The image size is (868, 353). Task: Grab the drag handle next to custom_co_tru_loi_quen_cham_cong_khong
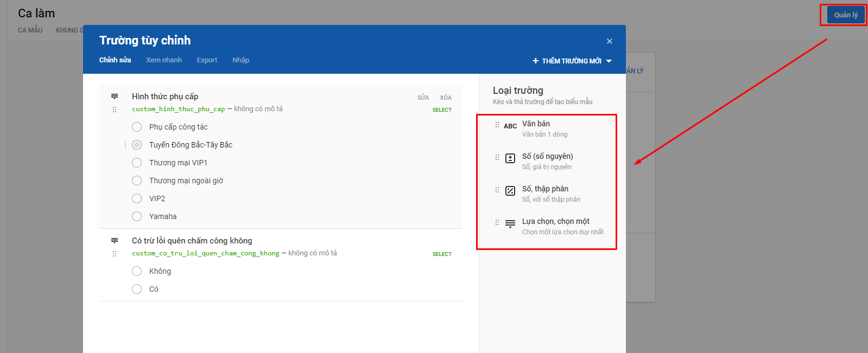click(115, 254)
